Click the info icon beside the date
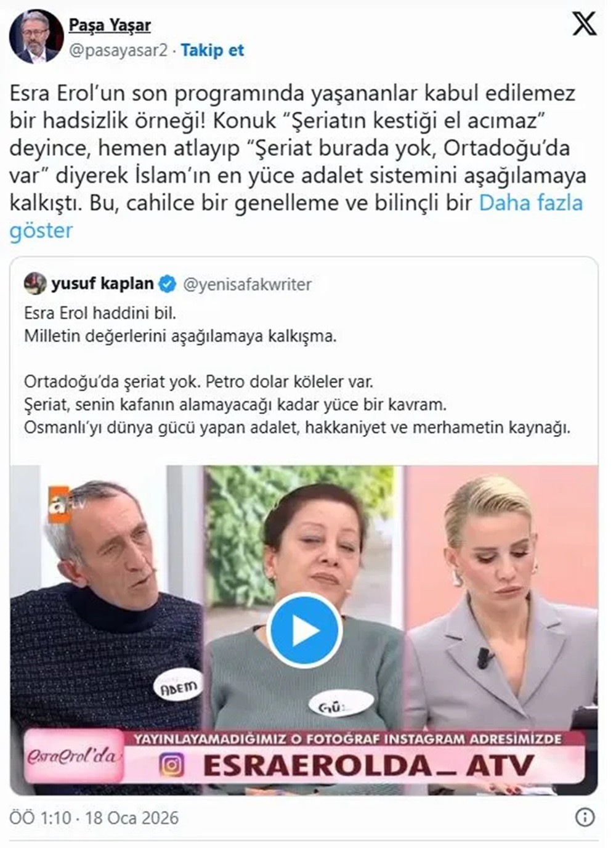This screenshot has height=848, width=616. 585,817
